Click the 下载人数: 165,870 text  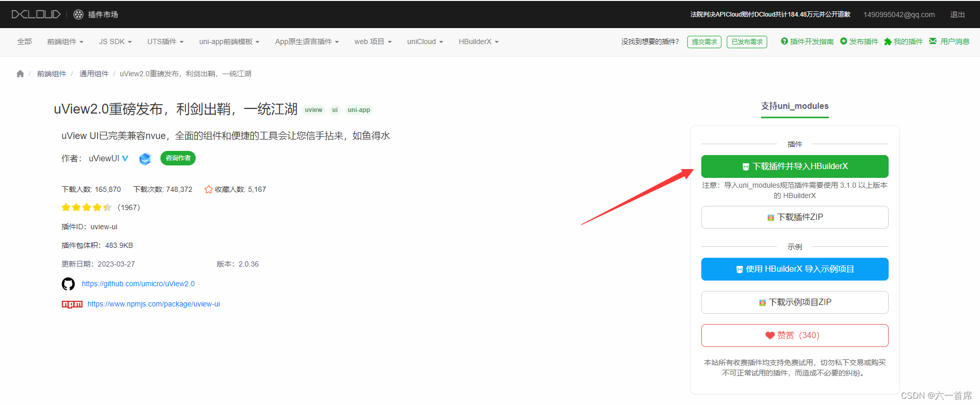click(x=91, y=189)
